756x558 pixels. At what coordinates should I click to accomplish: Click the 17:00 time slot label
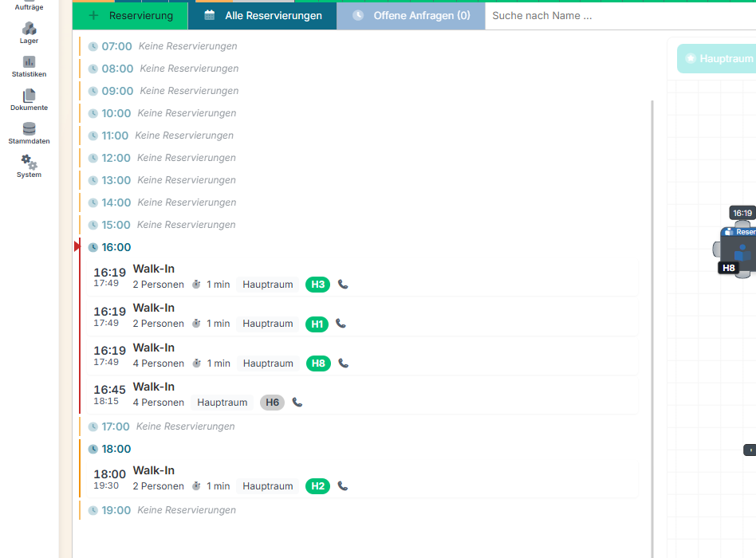click(x=116, y=426)
